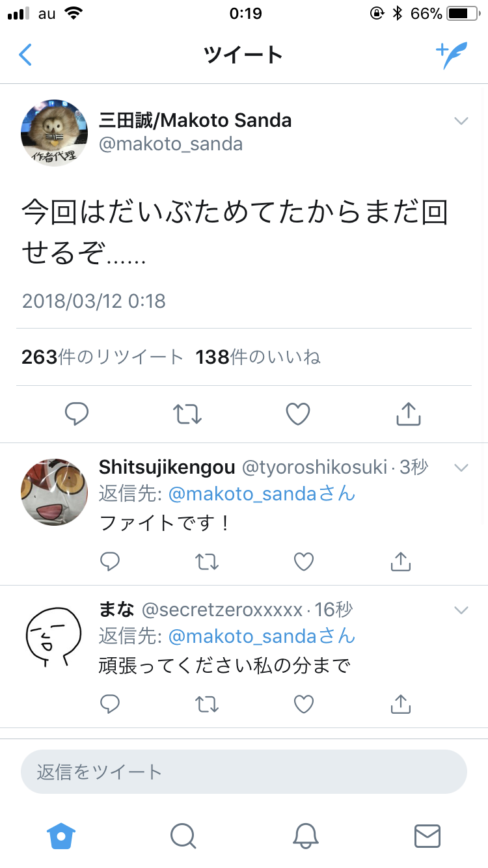Like Shitsujikengou's ファイトです reply
488x868 pixels.
(304, 561)
